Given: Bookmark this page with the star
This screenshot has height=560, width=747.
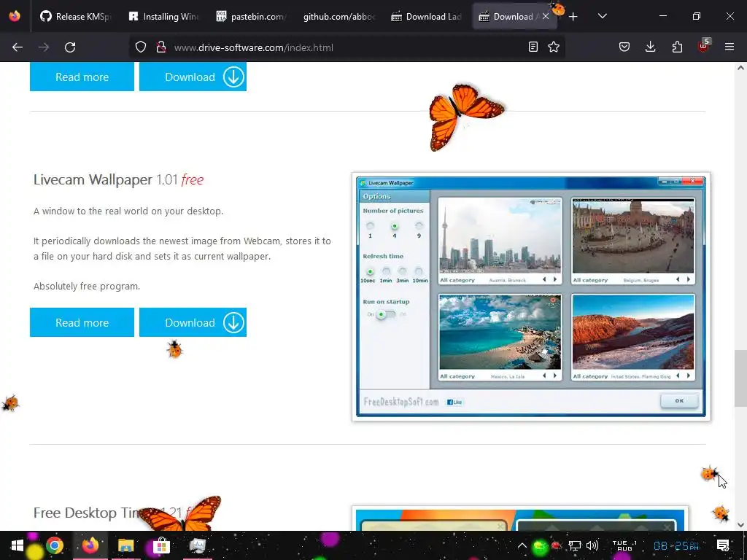Looking at the screenshot, I should pyautogui.click(x=554, y=47).
